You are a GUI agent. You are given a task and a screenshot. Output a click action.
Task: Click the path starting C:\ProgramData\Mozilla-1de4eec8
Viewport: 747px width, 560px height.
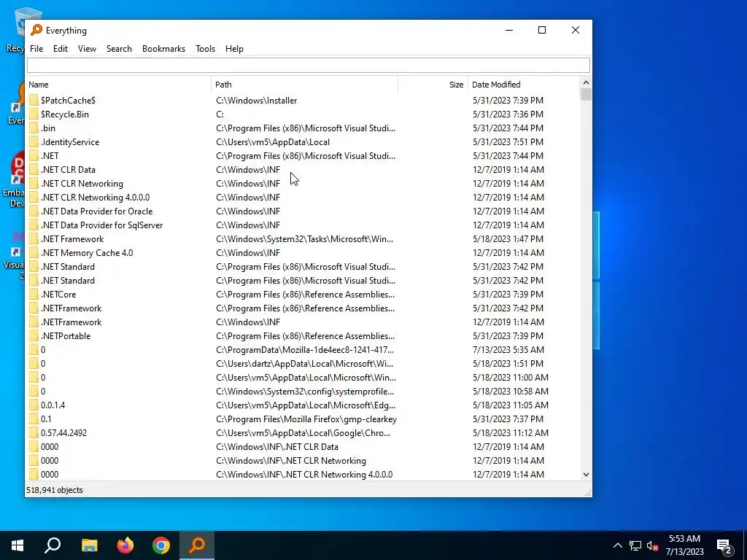[x=305, y=349]
